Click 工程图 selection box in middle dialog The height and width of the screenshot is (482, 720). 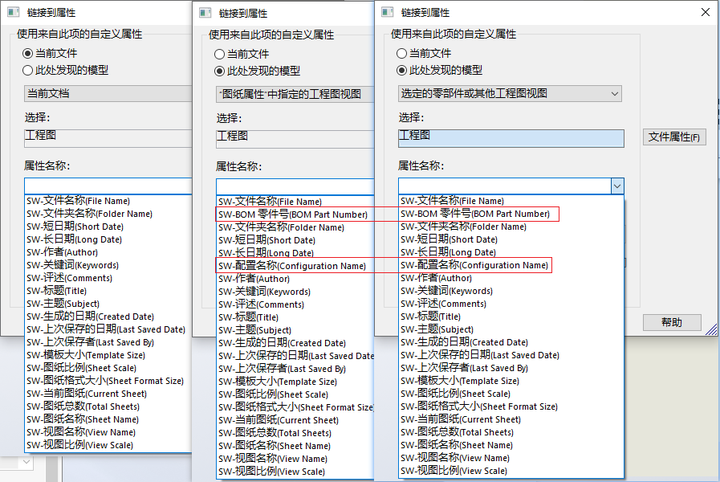[x=295, y=139]
